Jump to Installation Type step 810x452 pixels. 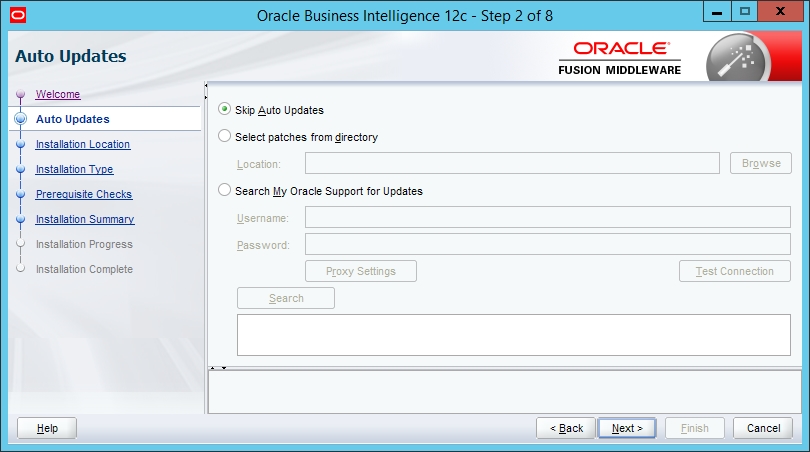[74, 169]
